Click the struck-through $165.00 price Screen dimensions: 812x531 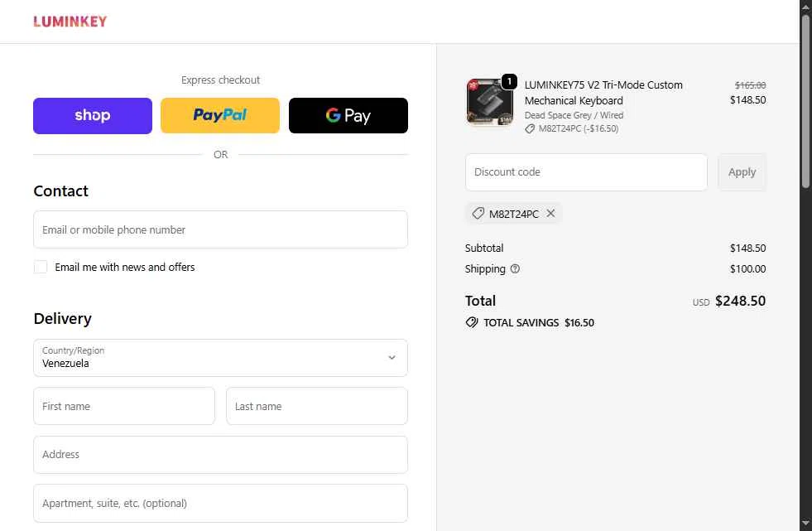pos(751,85)
